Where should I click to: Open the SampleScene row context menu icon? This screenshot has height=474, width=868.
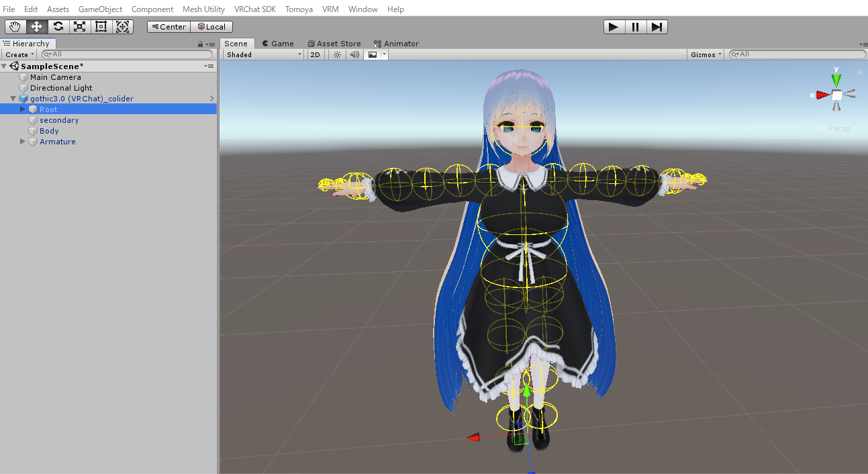[209, 66]
